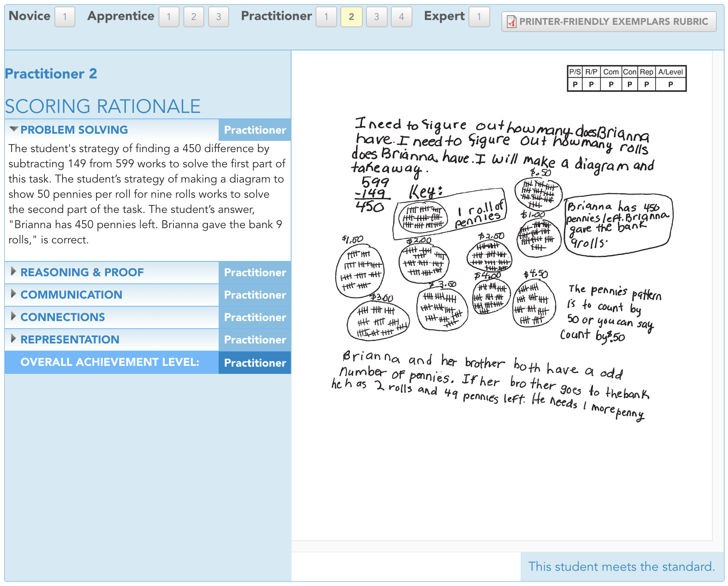
Task: Select Apprentice exemplar 2
Action: point(194,17)
